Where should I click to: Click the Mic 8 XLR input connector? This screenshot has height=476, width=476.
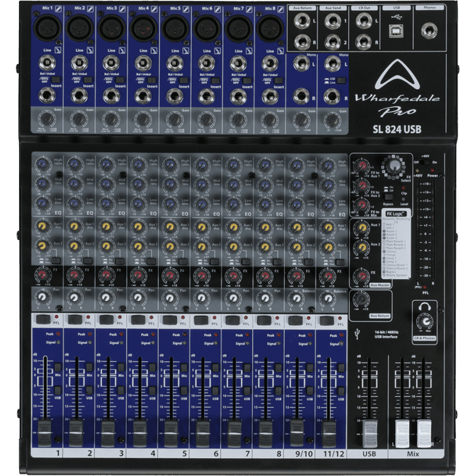[270, 29]
